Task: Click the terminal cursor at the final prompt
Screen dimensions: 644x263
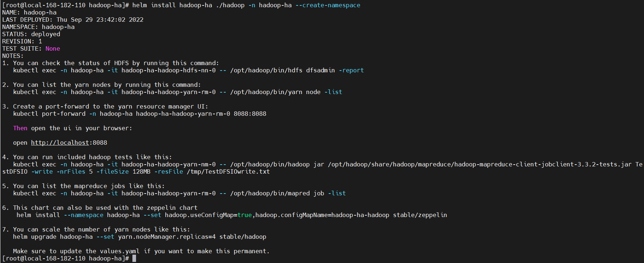Action: pyautogui.click(x=134, y=258)
